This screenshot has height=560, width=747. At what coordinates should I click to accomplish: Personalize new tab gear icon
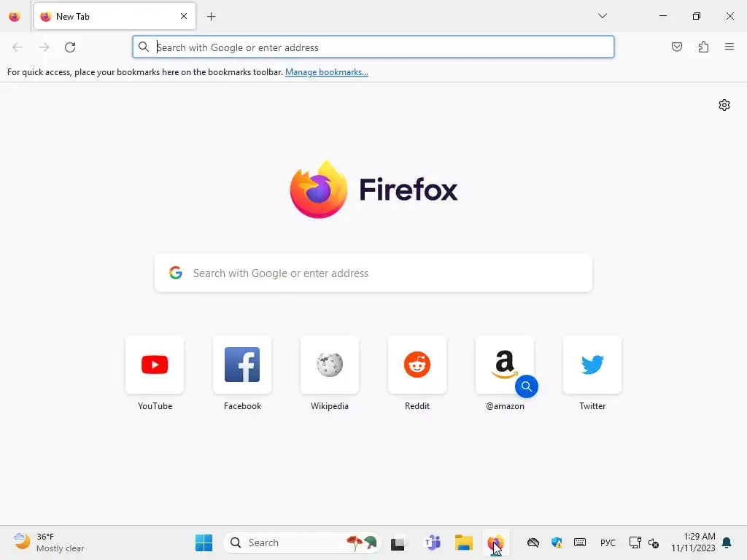click(724, 105)
